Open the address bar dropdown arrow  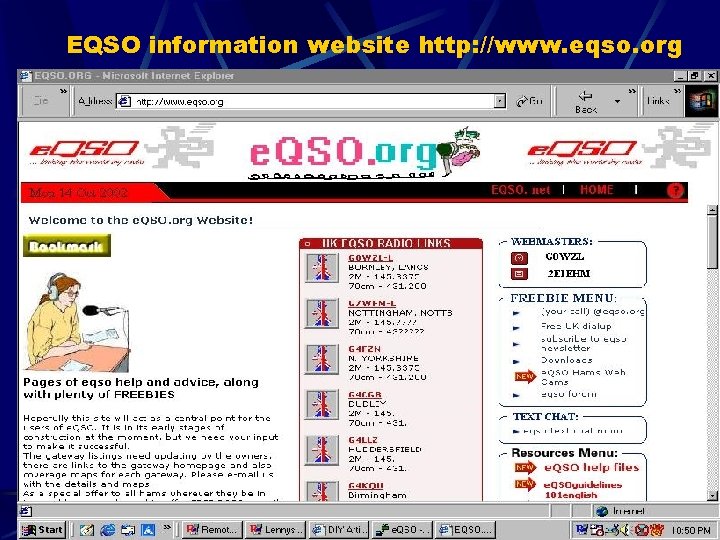(x=500, y=101)
